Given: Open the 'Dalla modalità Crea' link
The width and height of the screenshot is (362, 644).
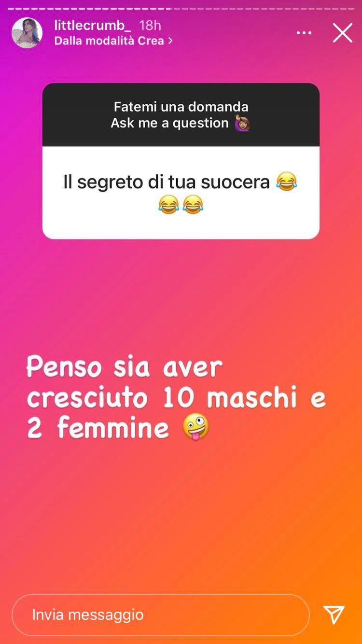Looking at the screenshot, I should tap(113, 41).
